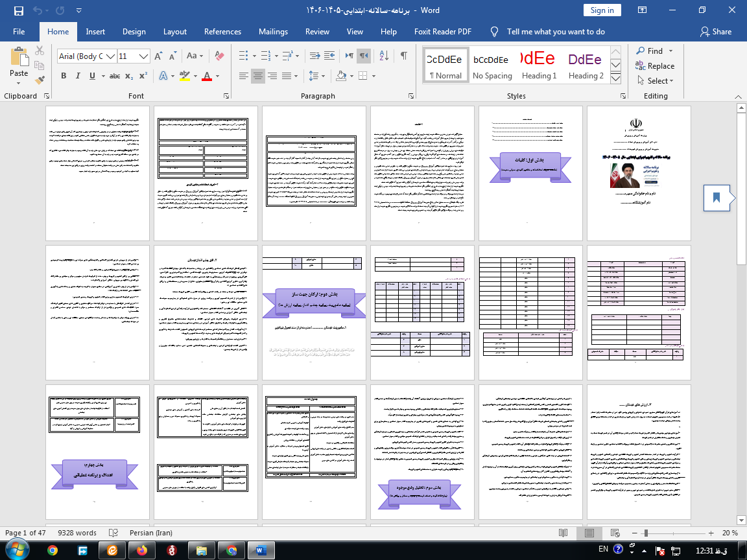This screenshot has width=747, height=560.
Task: Undo the last action in the title bar
Action: (x=38, y=10)
